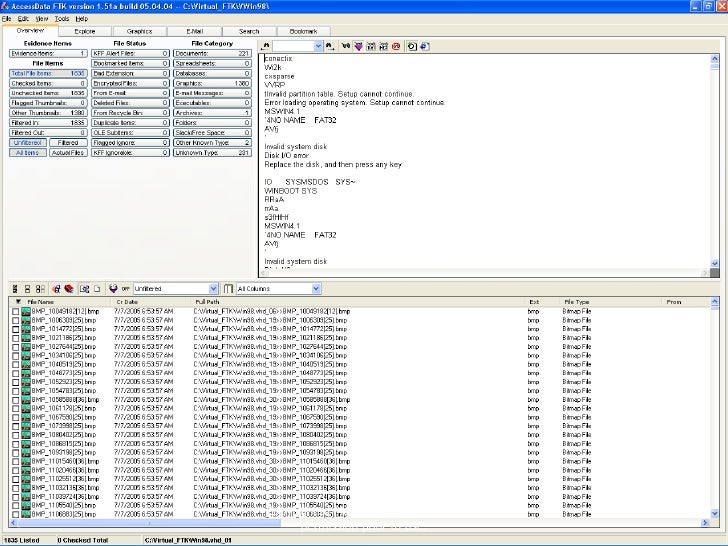Click the uncheck-all icon in file list toolbar

click(x=27, y=289)
